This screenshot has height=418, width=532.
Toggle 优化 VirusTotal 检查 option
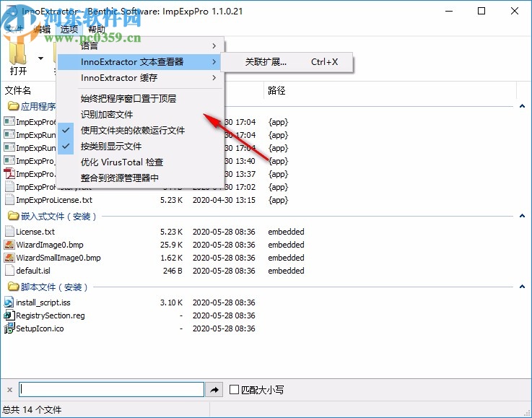[x=141, y=162]
